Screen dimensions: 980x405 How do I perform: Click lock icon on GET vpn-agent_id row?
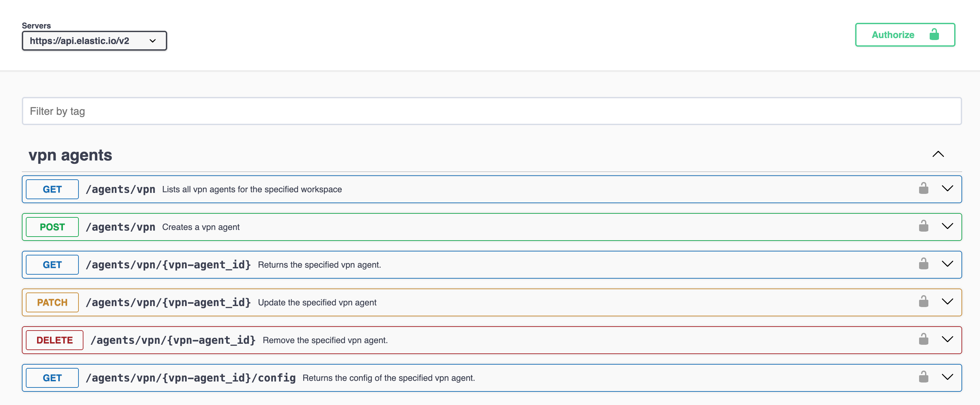coord(923,263)
